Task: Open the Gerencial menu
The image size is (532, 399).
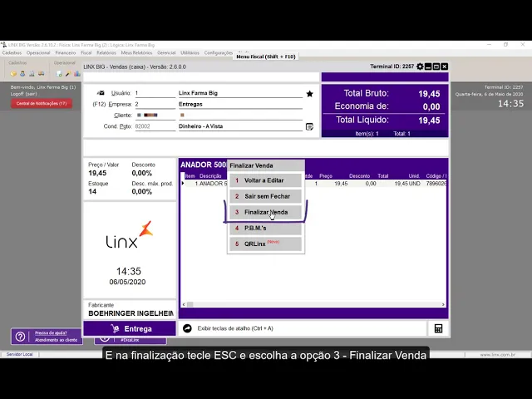Action: [x=166, y=53]
